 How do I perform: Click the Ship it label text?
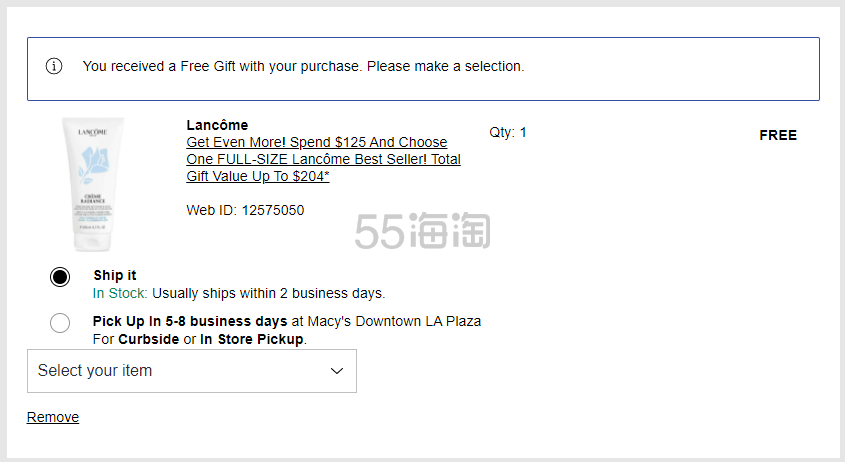pyautogui.click(x=115, y=275)
